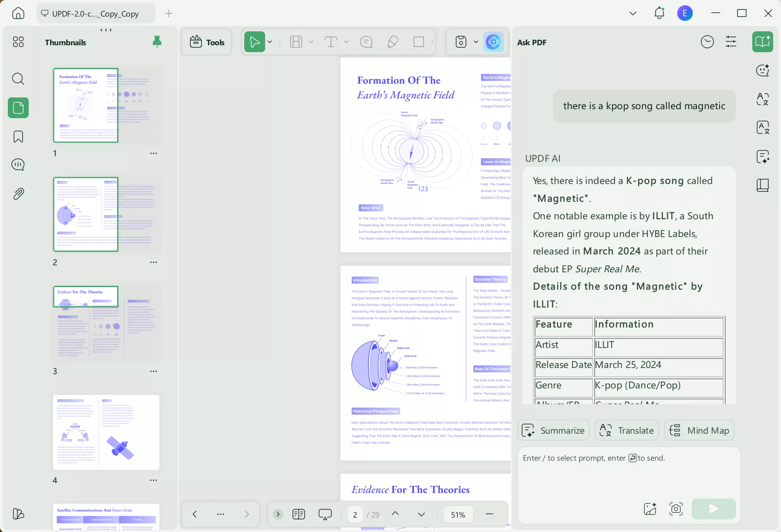Image resolution: width=781 pixels, height=532 pixels.
Task: Go to next view with right arrow
Action: 247,514
